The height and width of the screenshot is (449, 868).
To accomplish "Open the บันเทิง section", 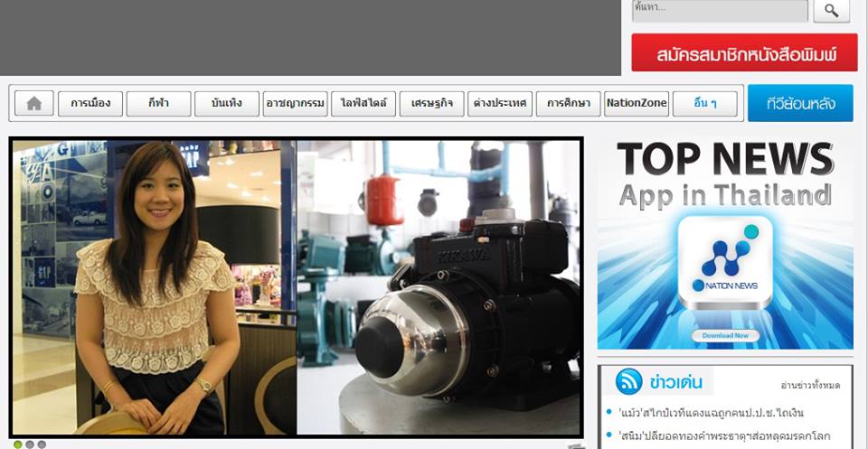I will point(227,103).
